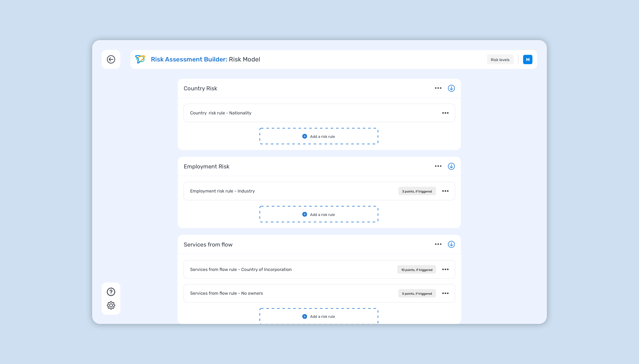This screenshot has height=364, width=639.
Task: Click the 5 points, if triggered badge
Action: tap(417, 293)
